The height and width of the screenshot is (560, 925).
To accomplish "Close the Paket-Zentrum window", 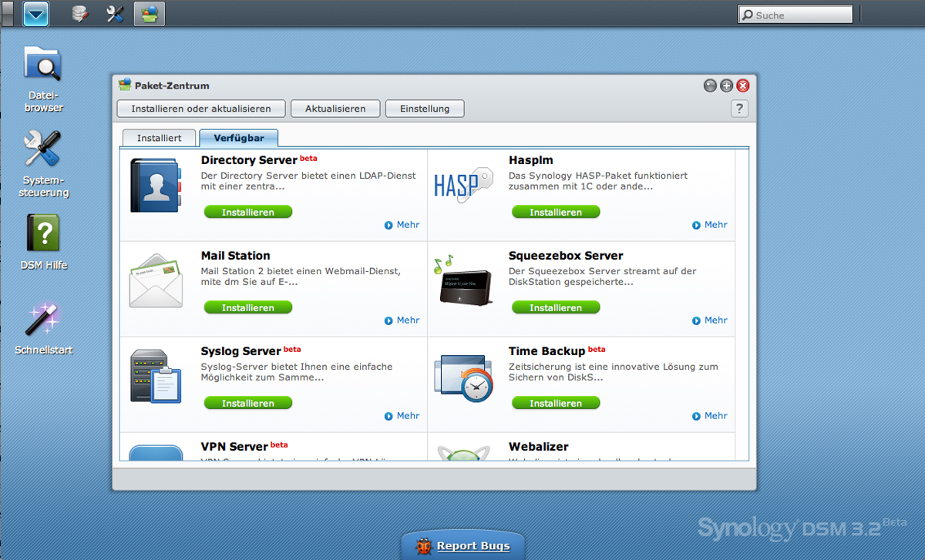I will click(743, 86).
